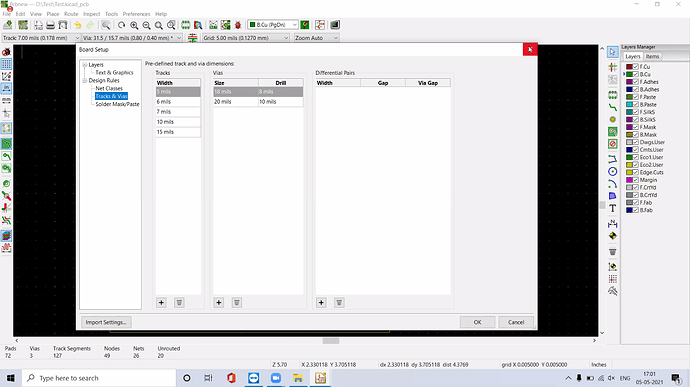
Task: Click the Windows search box
Action: [99, 378]
